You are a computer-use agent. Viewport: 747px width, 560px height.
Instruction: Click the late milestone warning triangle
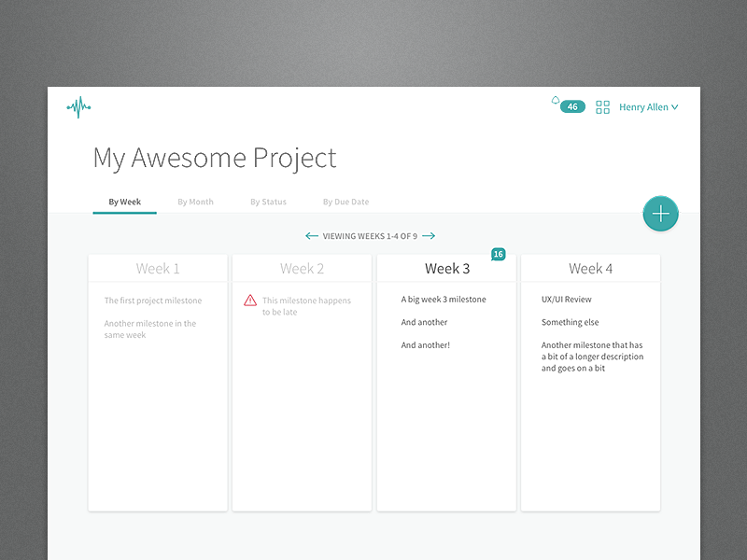[250, 301]
